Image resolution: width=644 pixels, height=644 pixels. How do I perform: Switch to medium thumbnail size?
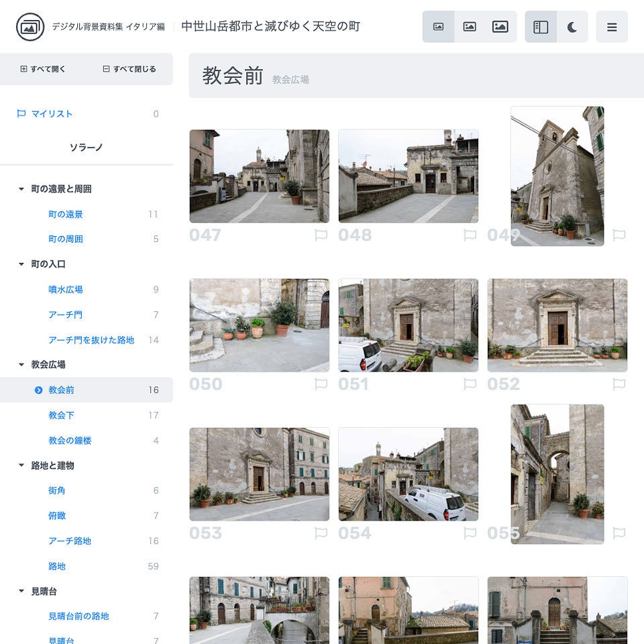[470, 27]
